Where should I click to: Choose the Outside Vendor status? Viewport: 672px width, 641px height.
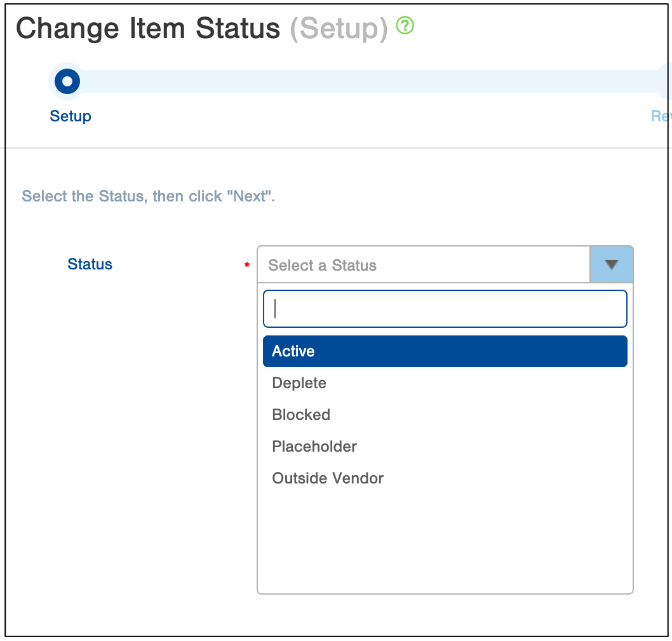tap(328, 478)
